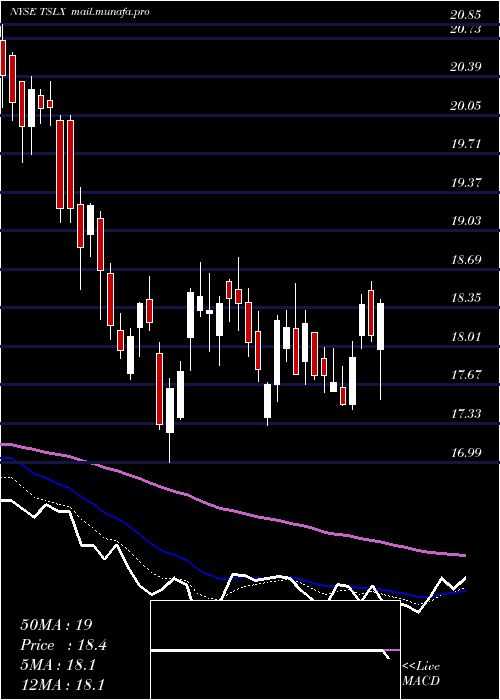This screenshot has width=500, height=700.
Task: Click the 5MA : 18.1 readout
Action: tap(58, 665)
